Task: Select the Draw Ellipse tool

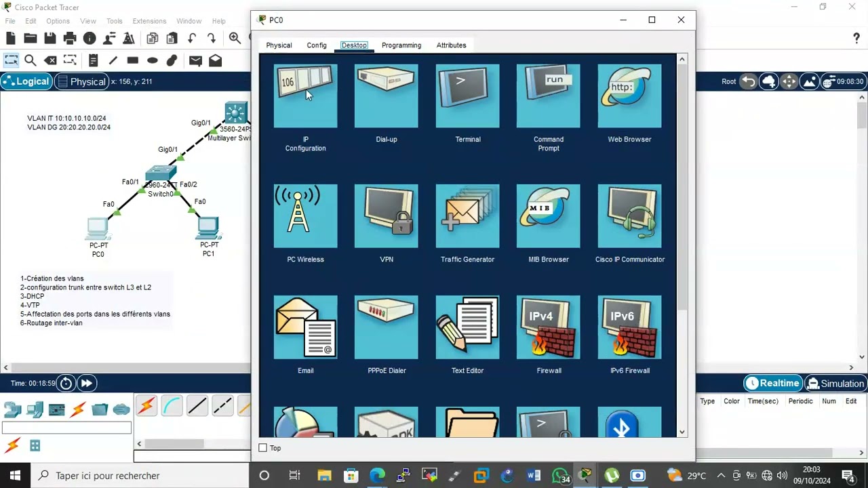Action: [x=152, y=60]
